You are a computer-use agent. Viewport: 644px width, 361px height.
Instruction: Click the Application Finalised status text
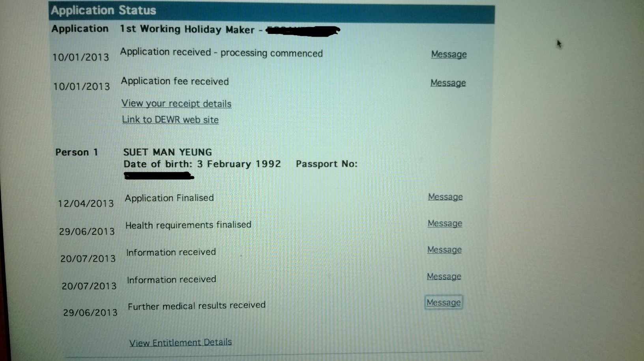169,198
